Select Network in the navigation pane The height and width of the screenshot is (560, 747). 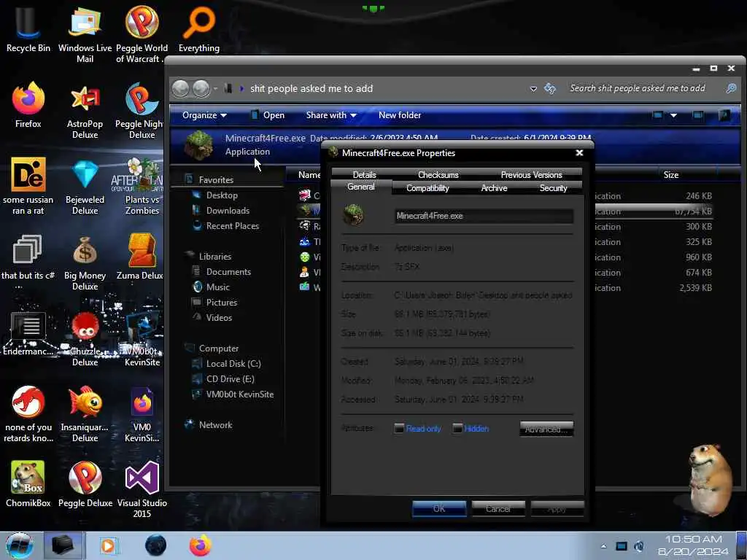[x=215, y=425]
